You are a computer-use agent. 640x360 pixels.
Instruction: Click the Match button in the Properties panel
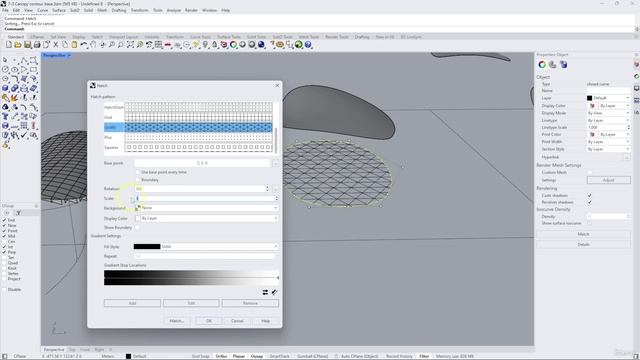click(x=583, y=234)
